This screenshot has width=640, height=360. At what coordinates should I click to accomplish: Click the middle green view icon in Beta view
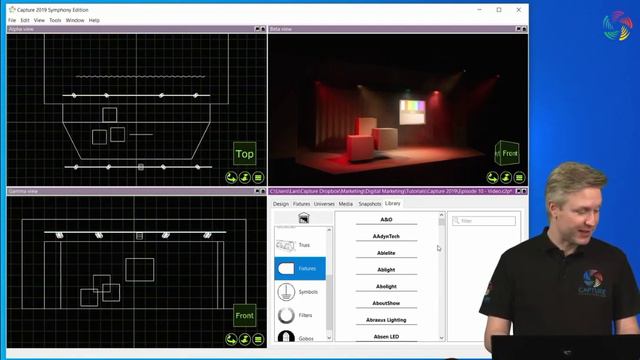pyautogui.click(x=506, y=178)
